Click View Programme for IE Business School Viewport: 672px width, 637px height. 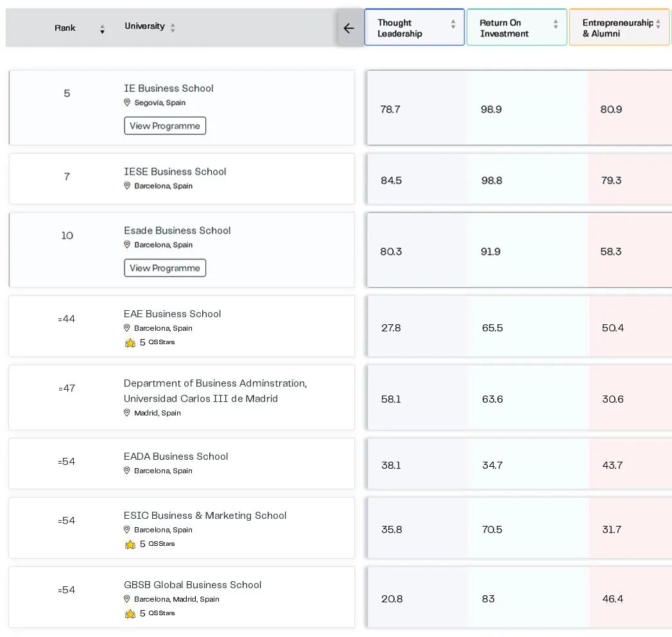pos(165,126)
